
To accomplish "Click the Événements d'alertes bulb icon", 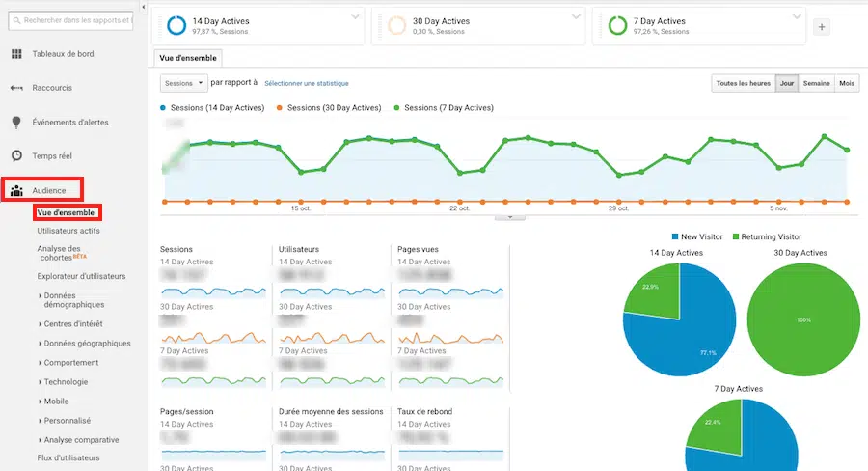I will tap(16, 123).
